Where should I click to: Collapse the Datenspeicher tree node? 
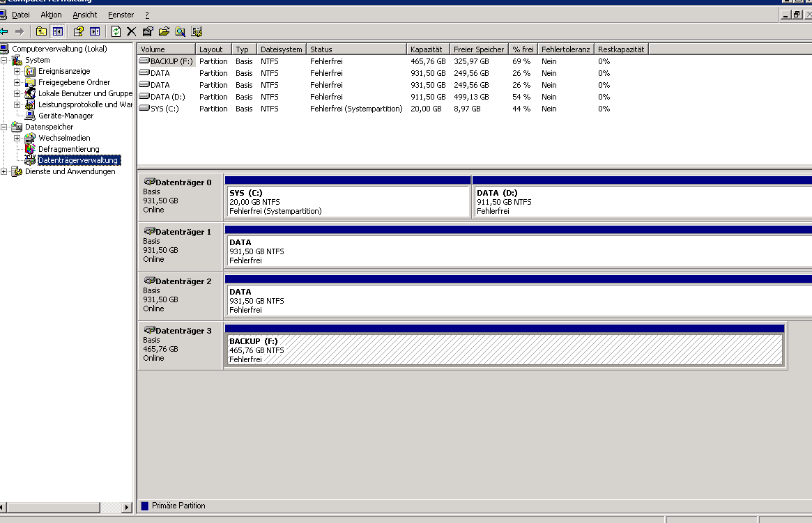[4, 127]
